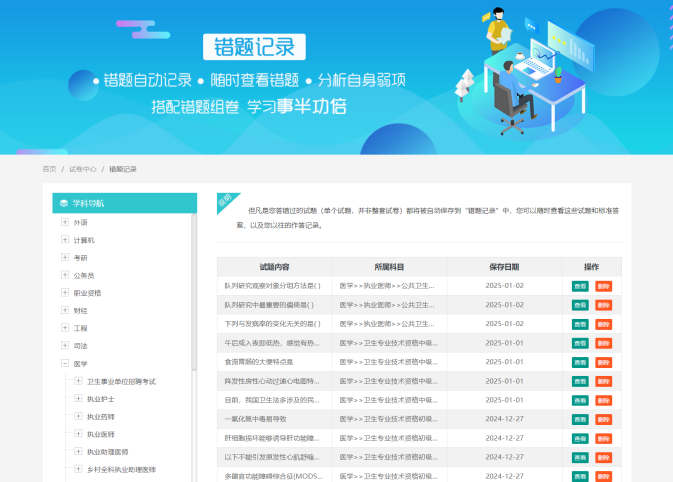Expand the 执业药师 plus icon
673x482 pixels.
point(78,417)
